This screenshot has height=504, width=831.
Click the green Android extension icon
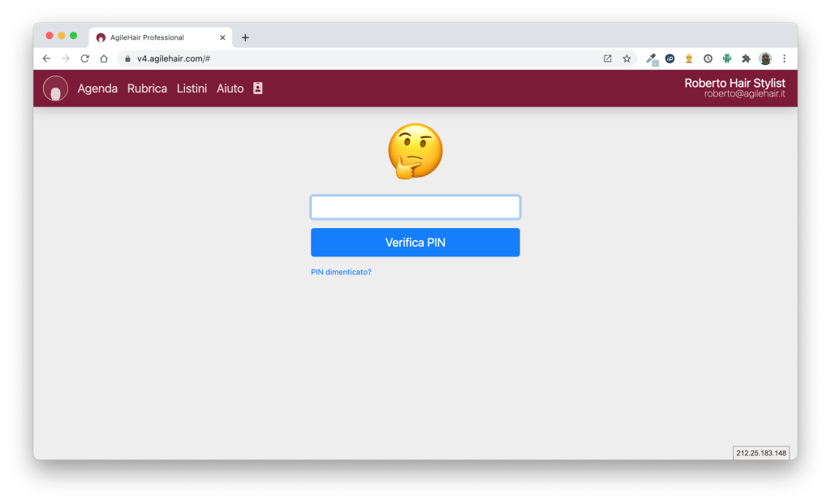[x=727, y=58]
